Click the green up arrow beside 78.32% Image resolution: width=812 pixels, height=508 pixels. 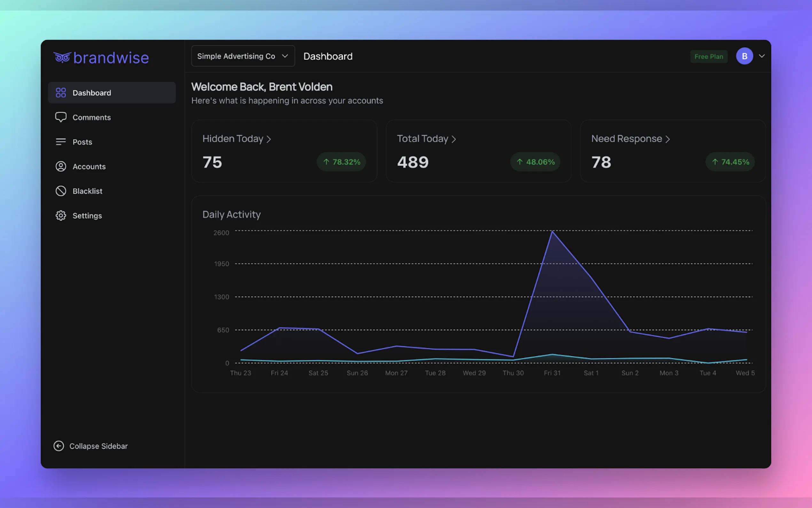326,162
